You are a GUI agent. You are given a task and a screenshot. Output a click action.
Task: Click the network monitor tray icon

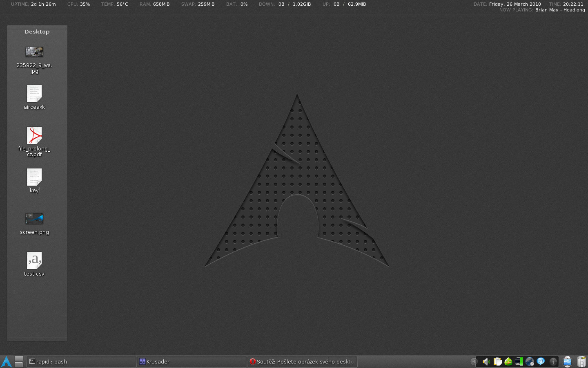519,361
